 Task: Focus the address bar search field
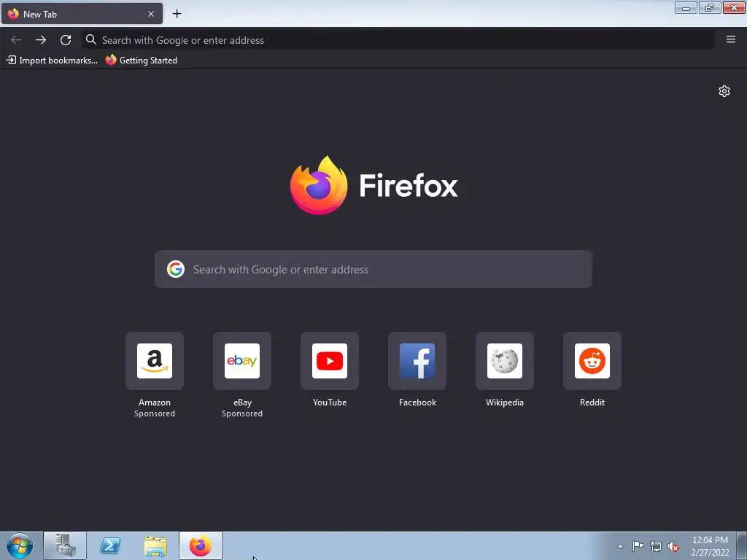(398, 40)
